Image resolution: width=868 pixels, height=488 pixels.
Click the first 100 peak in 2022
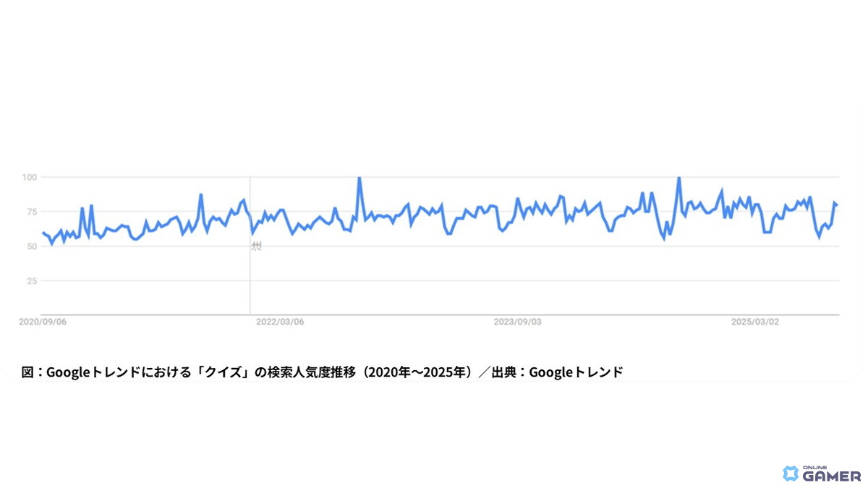pyautogui.click(x=359, y=178)
